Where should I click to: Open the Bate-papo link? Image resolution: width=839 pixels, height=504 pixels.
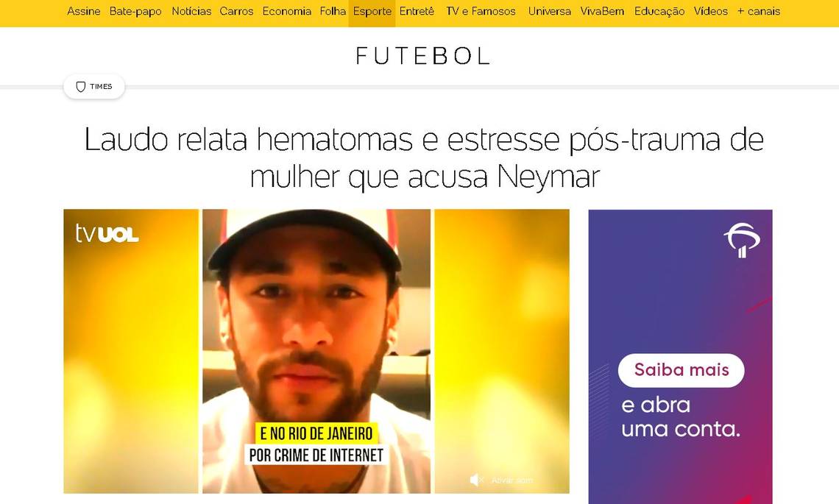135,11
